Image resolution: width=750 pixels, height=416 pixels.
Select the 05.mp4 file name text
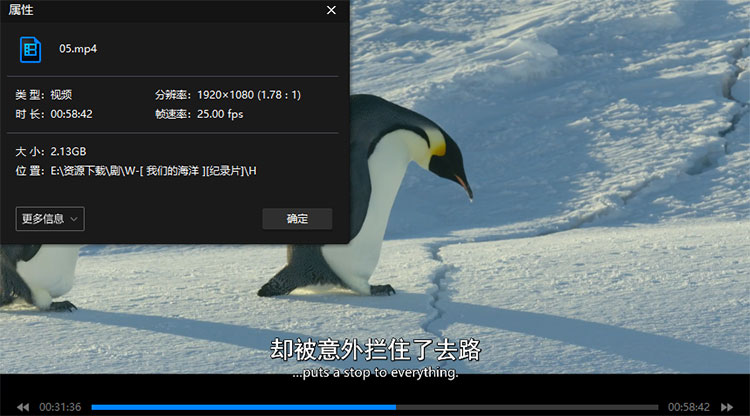click(78, 49)
